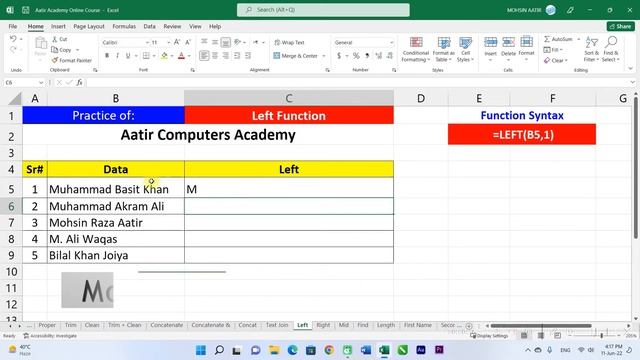Open Format as Table gallery
640x360 pixels.
[444, 49]
